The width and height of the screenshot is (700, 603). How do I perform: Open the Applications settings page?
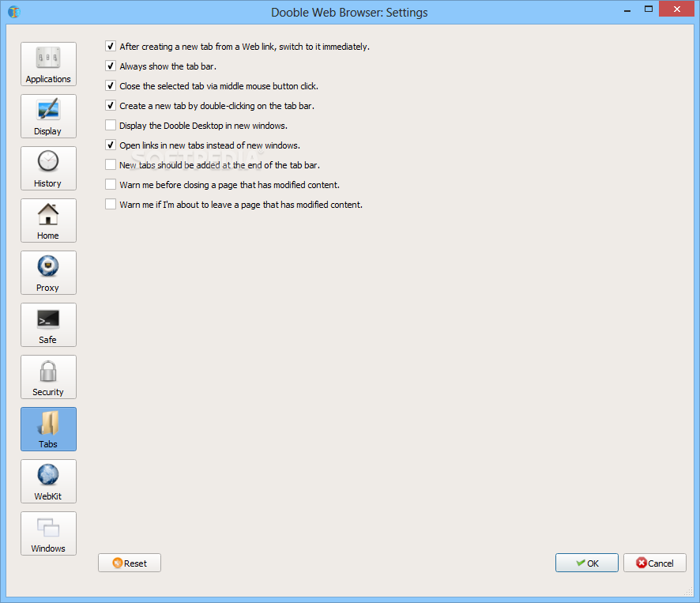48,64
